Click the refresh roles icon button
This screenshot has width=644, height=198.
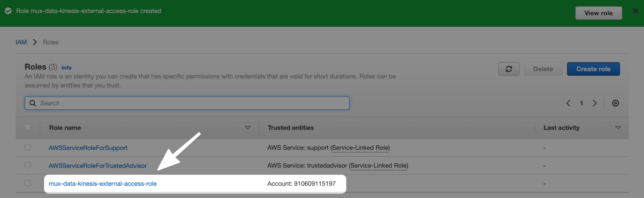pos(508,69)
